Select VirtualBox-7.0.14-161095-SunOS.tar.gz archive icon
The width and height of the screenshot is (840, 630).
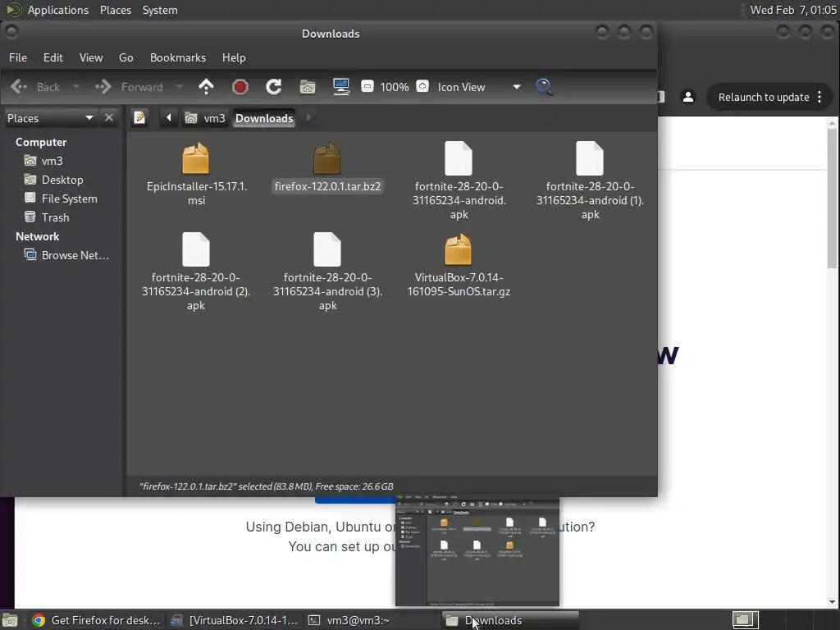[458, 249]
